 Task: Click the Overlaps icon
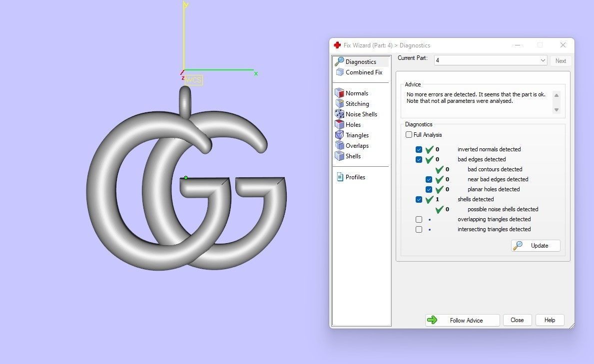339,145
